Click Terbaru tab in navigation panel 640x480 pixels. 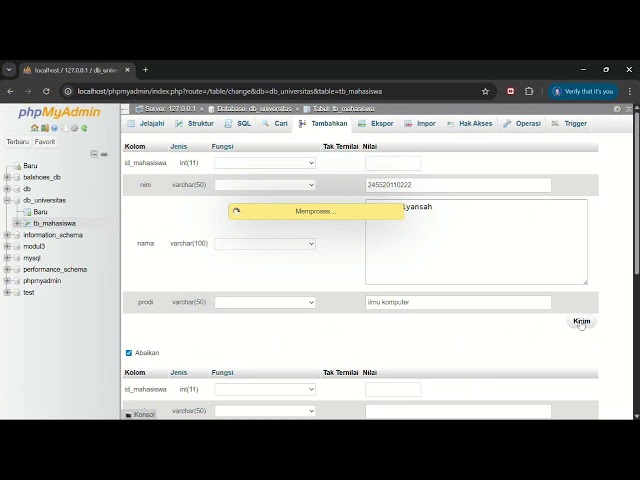(x=18, y=142)
